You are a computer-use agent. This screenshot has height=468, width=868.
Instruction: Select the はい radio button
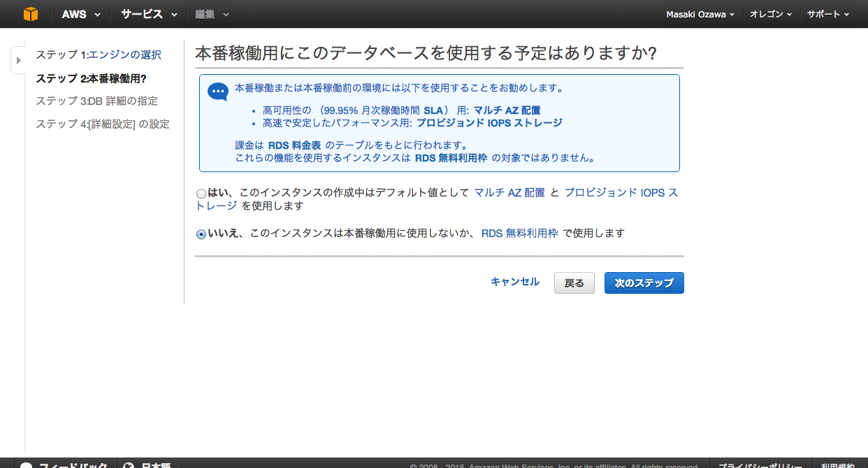201,194
